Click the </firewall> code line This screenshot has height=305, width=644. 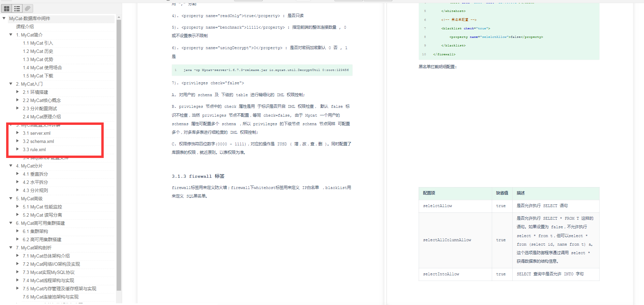444,54
